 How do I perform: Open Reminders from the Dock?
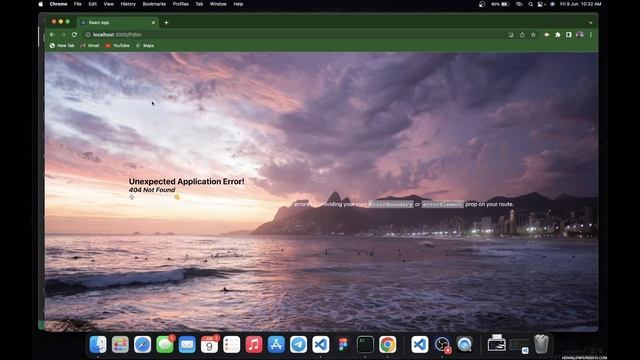[x=231, y=344]
